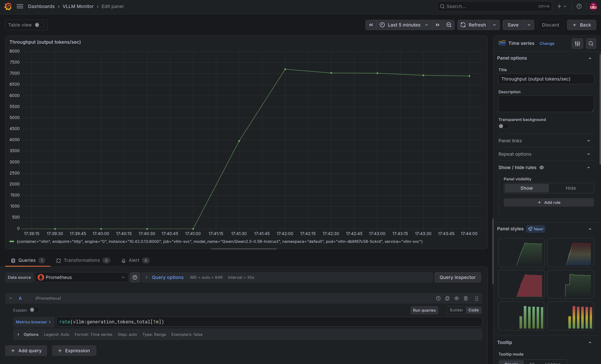Go to Dashboards breadcrumb

[x=41, y=6]
